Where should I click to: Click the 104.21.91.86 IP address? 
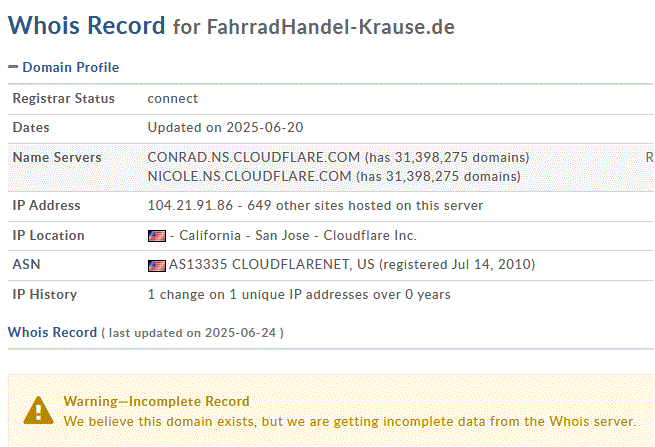pos(190,206)
